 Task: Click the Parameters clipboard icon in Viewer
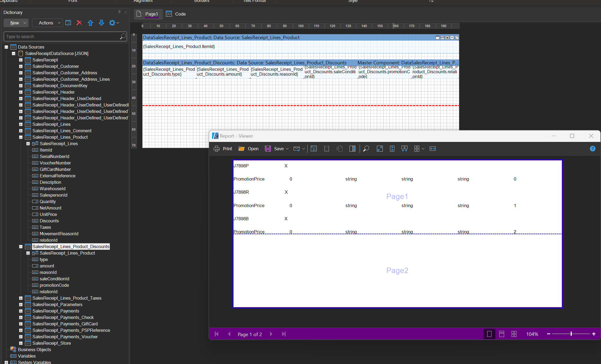[x=327, y=149]
